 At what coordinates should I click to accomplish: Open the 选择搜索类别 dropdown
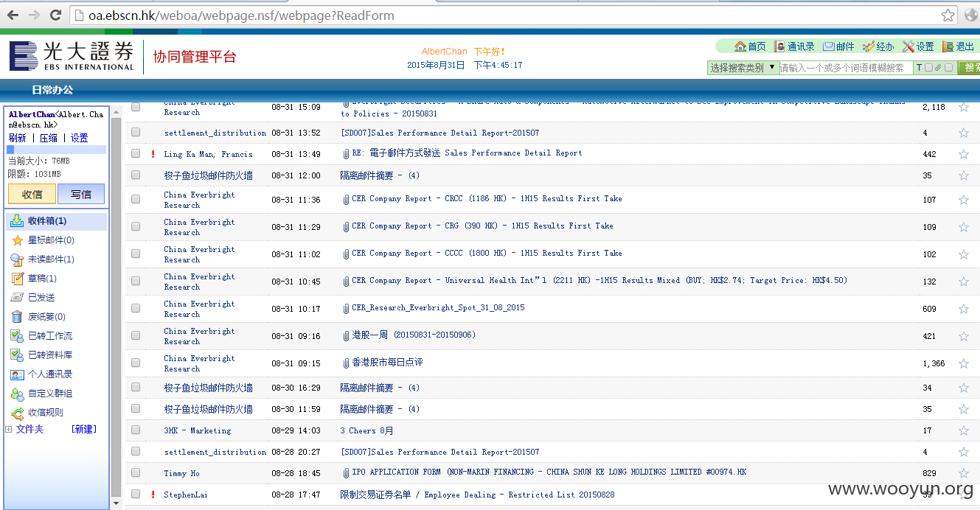pos(743,68)
